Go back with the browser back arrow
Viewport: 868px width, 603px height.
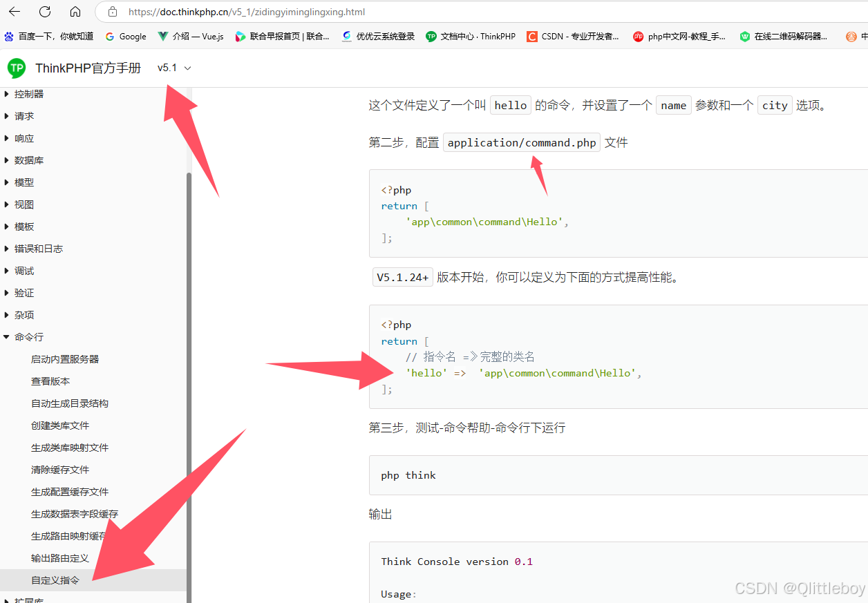point(14,12)
